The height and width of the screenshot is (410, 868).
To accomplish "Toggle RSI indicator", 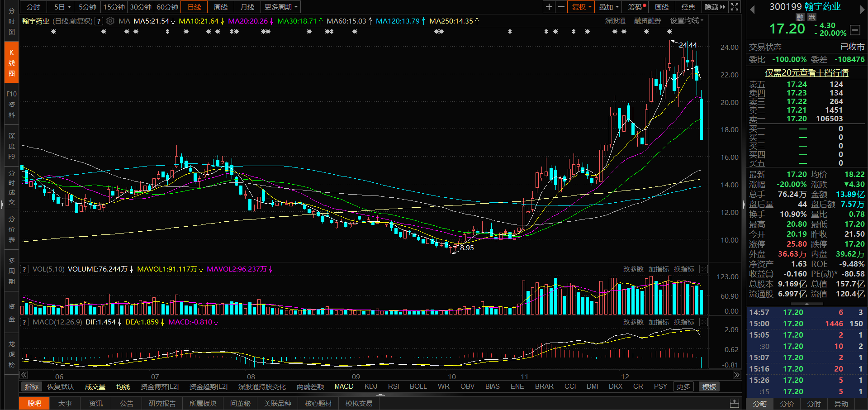I will (x=394, y=386).
